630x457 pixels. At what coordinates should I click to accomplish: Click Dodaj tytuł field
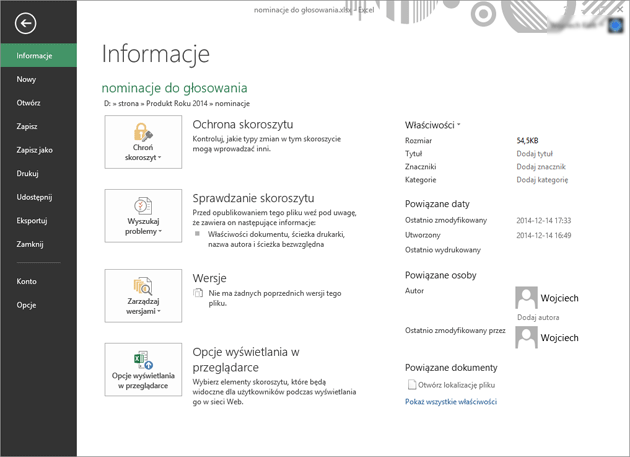point(534,154)
